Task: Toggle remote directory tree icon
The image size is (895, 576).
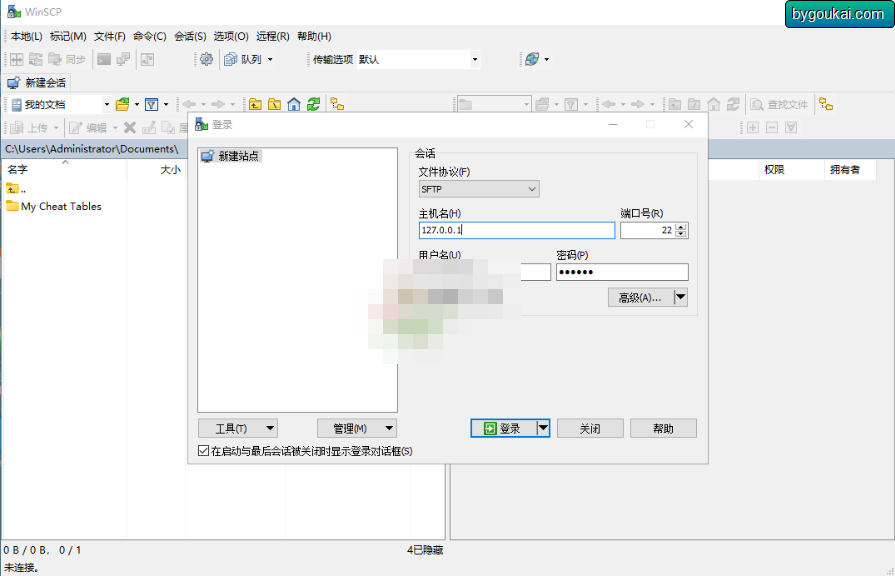Action: point(826,104)
